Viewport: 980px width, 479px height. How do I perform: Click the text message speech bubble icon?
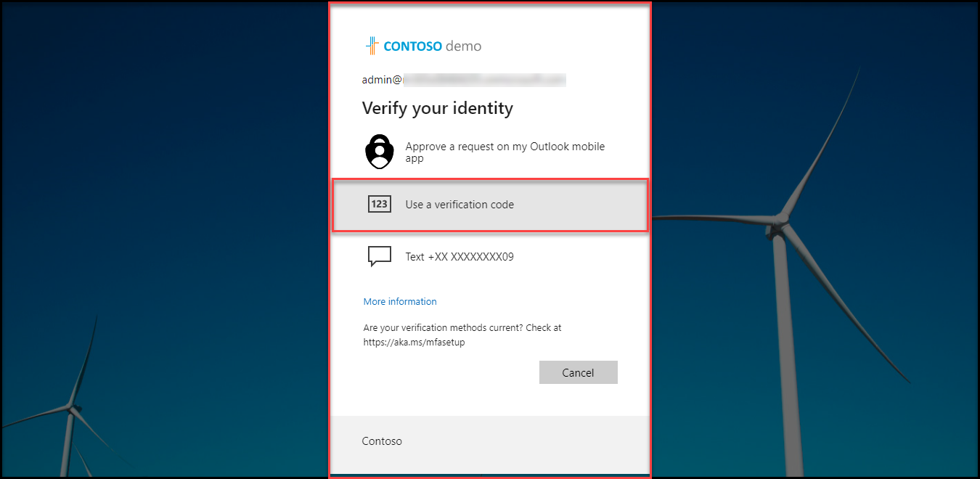point(379,256)
